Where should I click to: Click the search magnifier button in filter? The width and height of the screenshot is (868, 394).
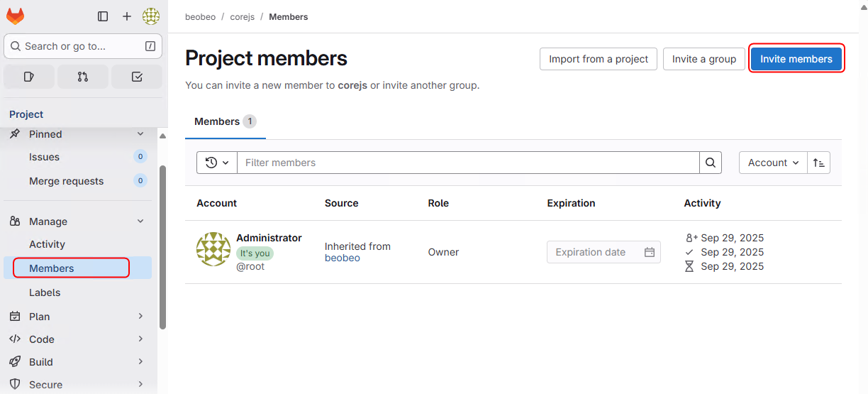click(x=711, y=163)
